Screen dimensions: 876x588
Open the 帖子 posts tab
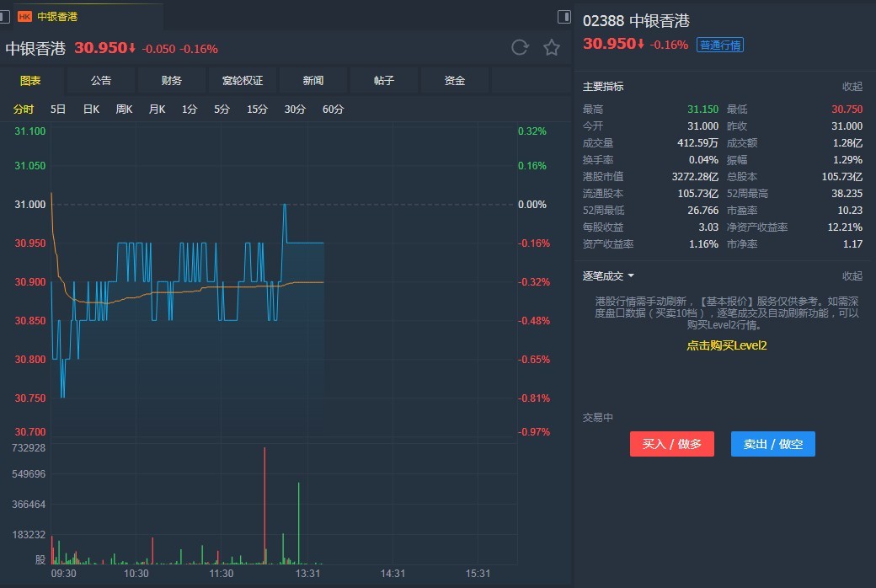point(384,81)
